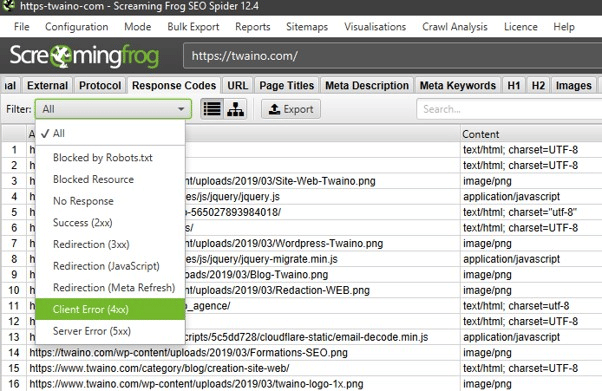602x391 pixels.
Task: Click the URL bar with twaino.com
Action: point(392,56)
